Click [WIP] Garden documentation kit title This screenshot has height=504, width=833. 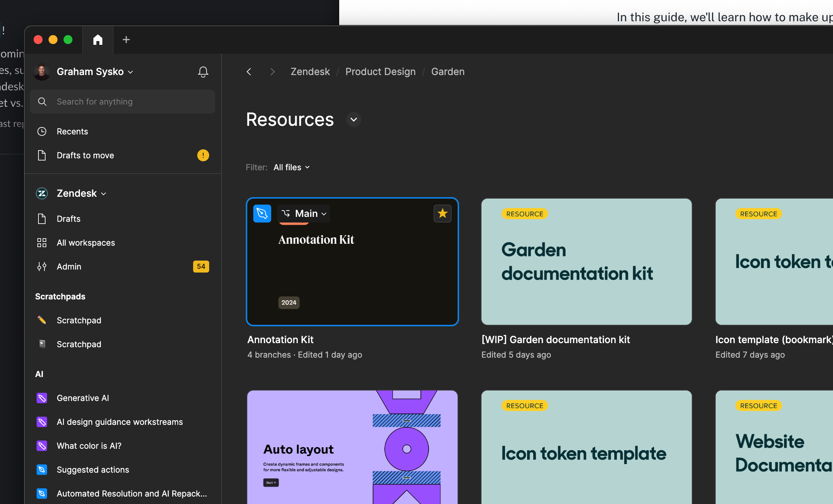[555, 340]
